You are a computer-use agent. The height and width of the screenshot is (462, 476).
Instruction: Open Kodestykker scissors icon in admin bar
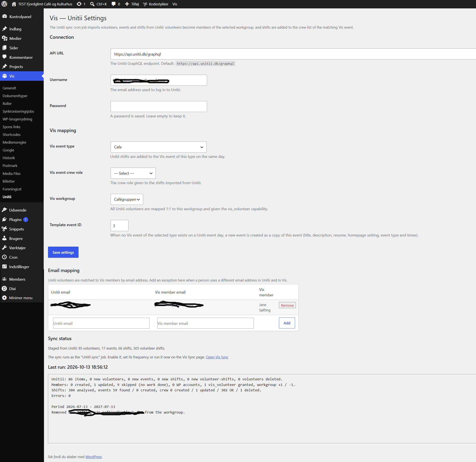145,4
